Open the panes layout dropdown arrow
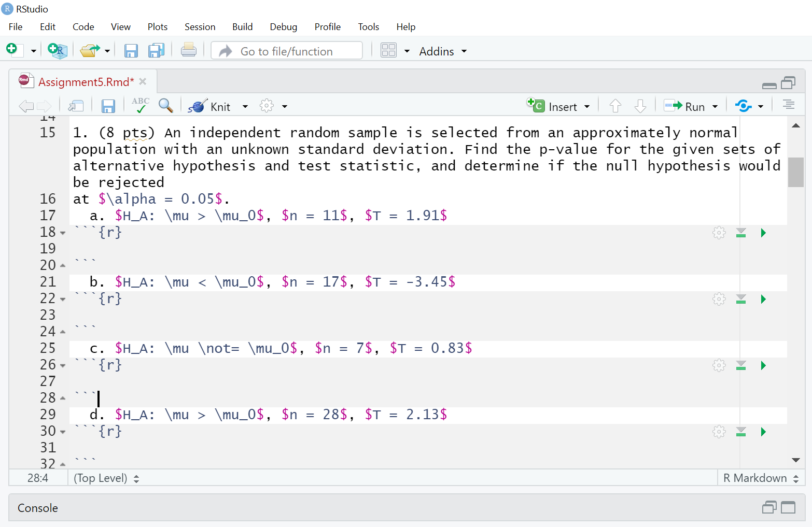Screen dimensions: 812x527 (x=407, y=51)
